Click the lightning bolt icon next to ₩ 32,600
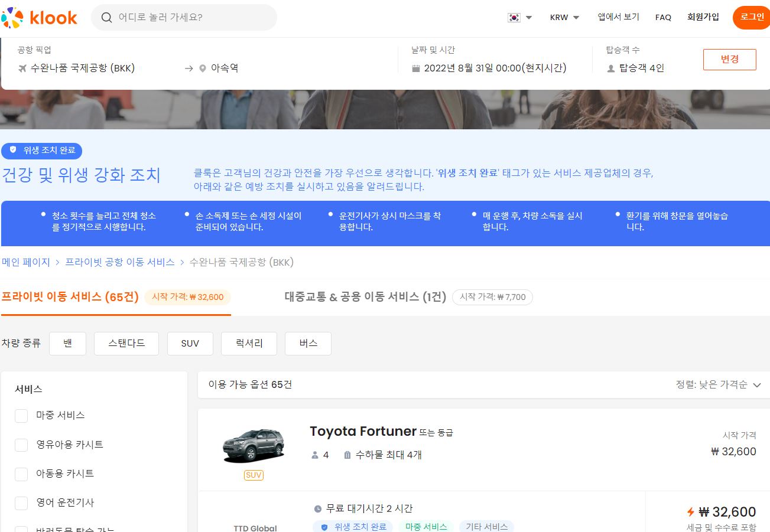This screenshot has height=532, width=770. 690,512
